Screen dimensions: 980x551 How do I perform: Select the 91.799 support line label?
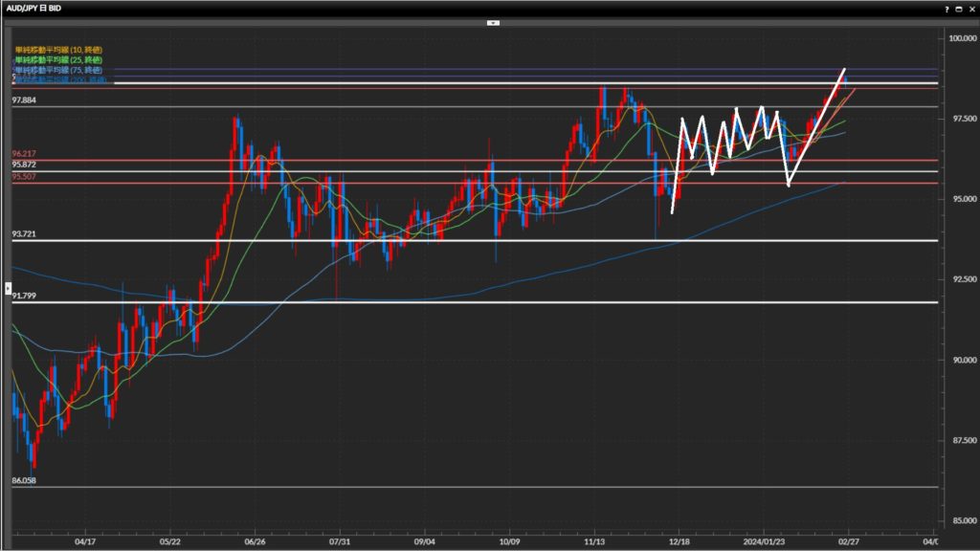24,297
